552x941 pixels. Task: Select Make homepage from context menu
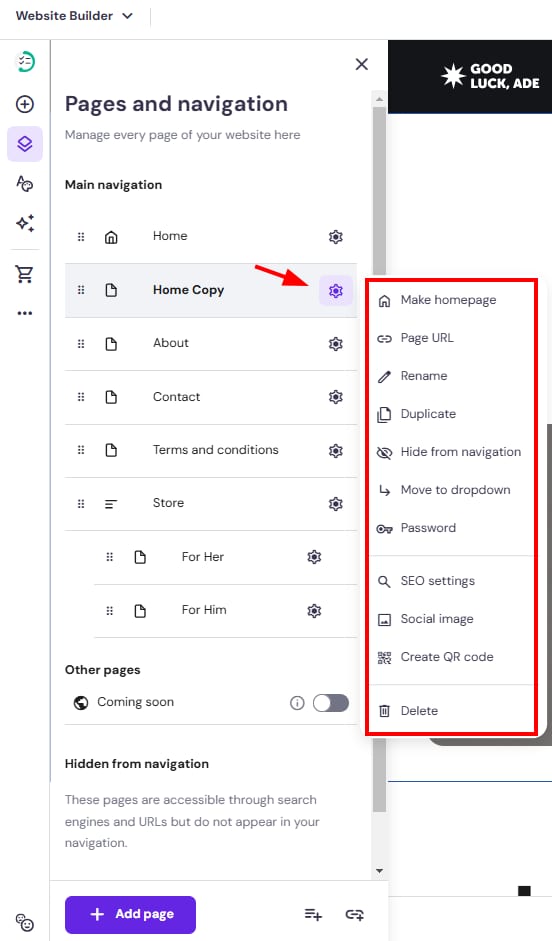point(449,300)
